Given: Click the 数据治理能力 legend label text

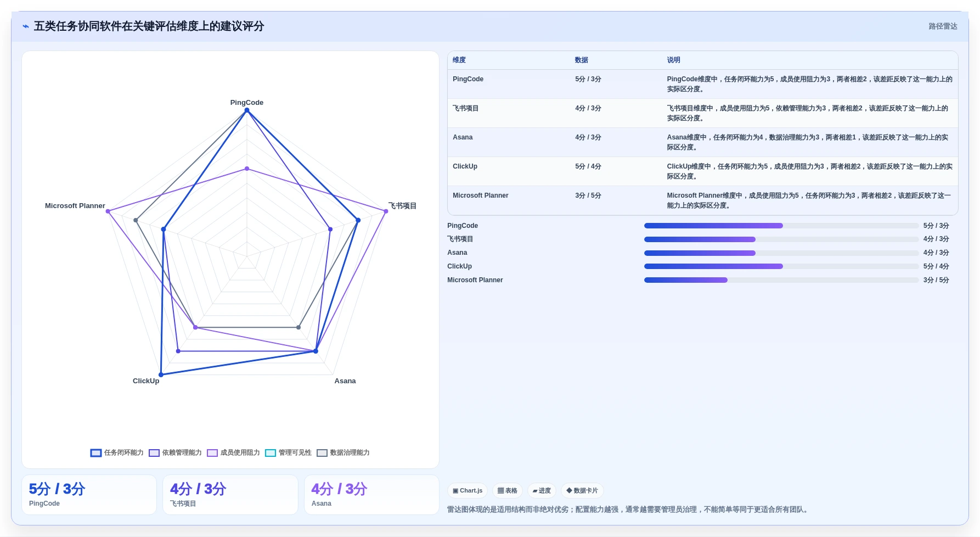Looking at the screenshot, I should (x=350, y=453).
